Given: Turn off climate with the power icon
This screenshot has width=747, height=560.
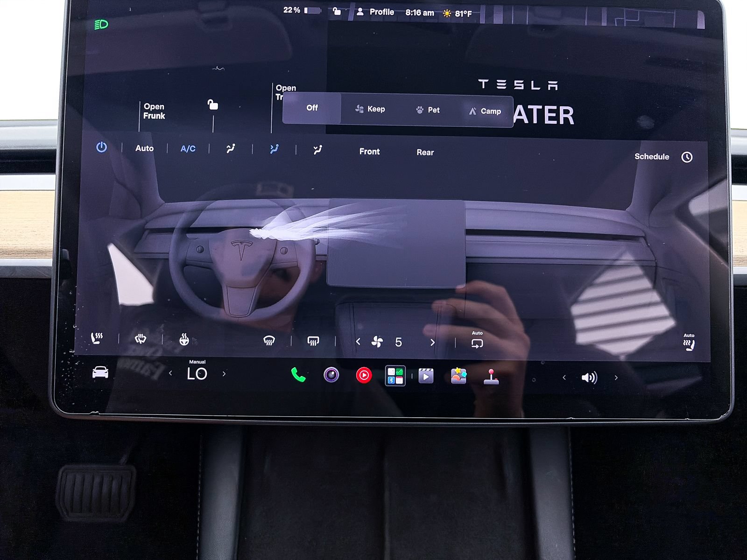Looking at the screenshot, I should click(101, 147).
